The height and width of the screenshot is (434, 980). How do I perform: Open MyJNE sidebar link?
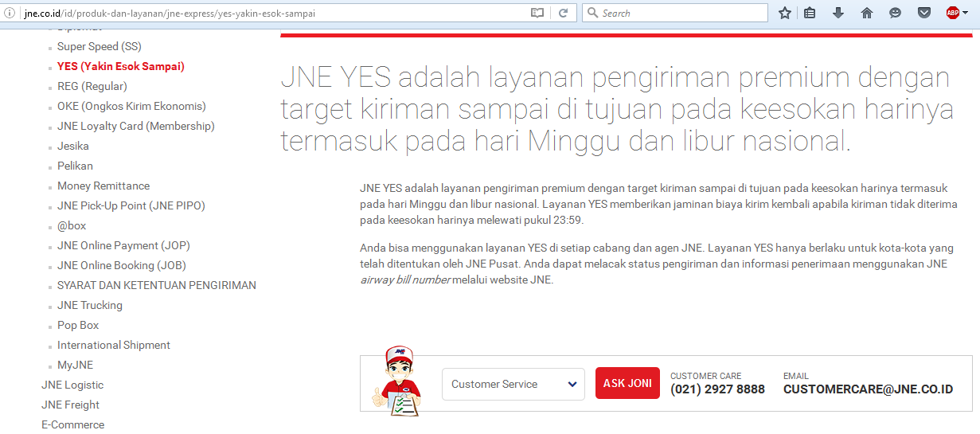pyautogui.click(x=75, y=365)
